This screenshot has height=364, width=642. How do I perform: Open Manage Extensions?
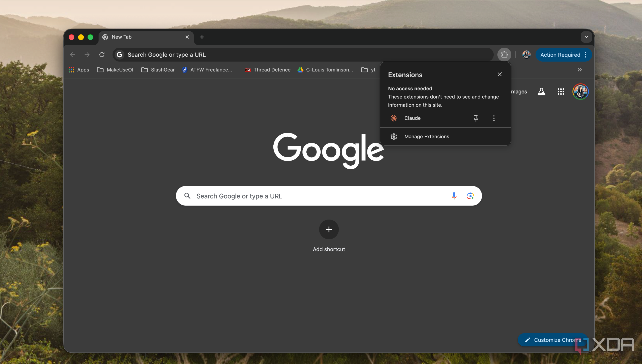445,136
